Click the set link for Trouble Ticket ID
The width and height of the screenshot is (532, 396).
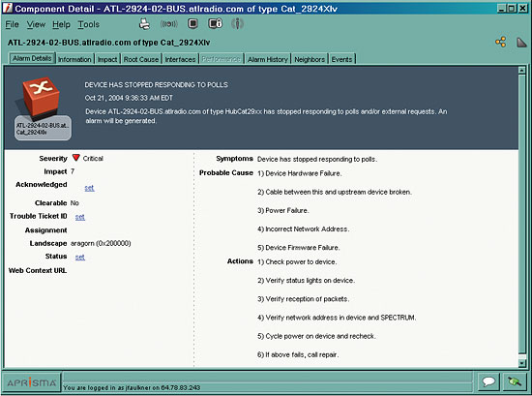80,217
